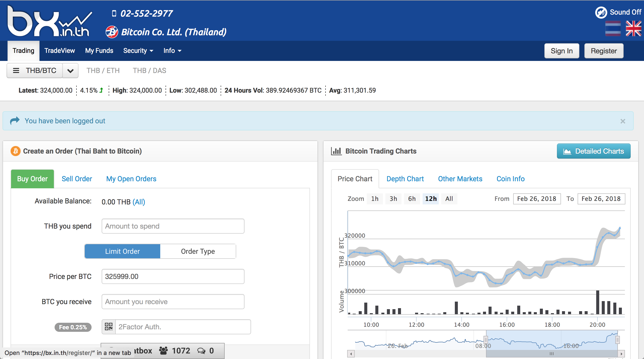Select the Trading tab

[x=23, y=51]
